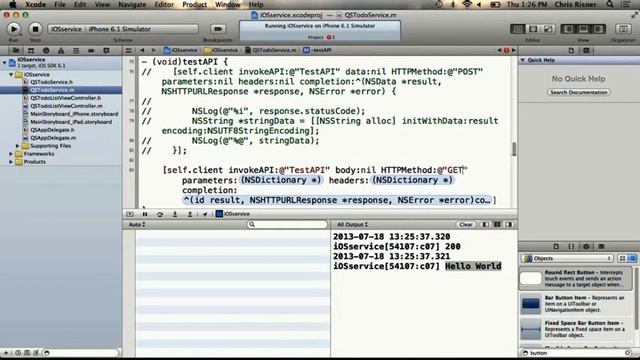Click Search Documentation button
Image resolution: width=640 pixels, height=360 pixels.
pos(578,92)
